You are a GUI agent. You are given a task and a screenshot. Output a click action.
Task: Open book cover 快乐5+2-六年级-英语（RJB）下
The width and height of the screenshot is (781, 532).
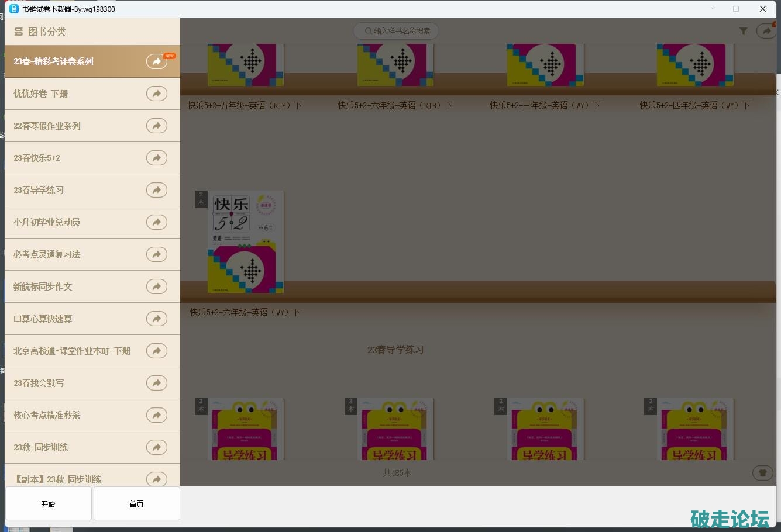395,65
